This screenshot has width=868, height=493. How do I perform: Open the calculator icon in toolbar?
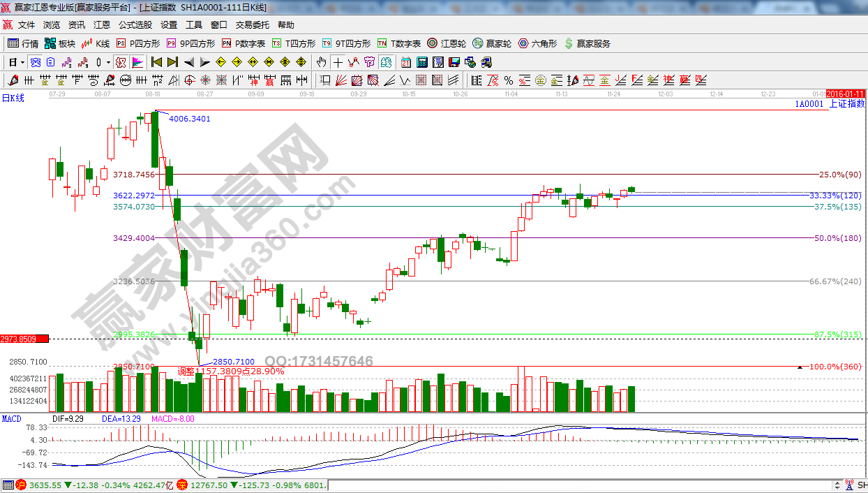(x=421, y=62)
